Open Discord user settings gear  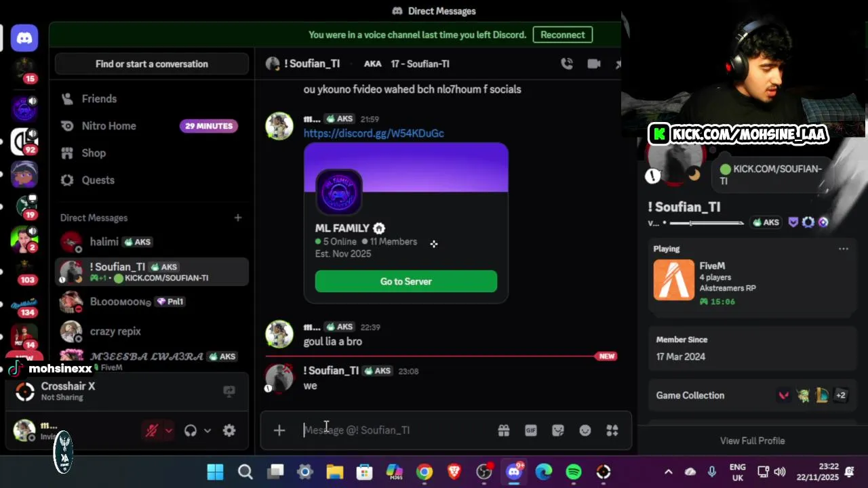click(x=229, y=430)
